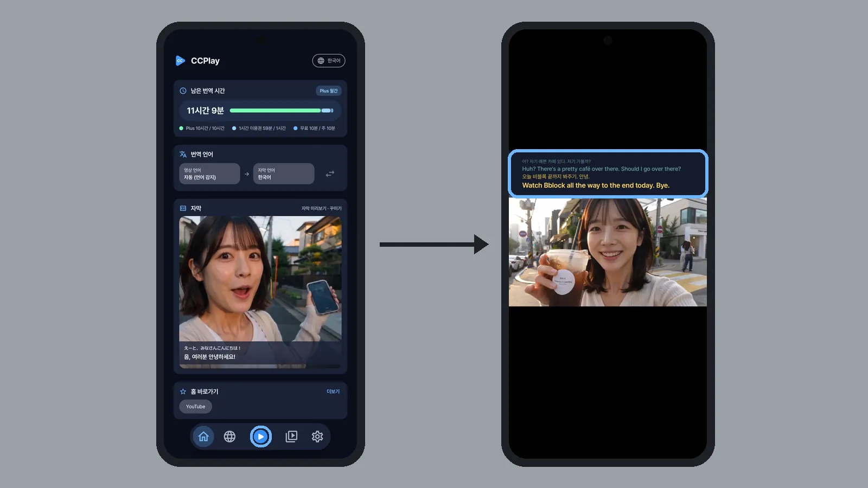
Task: Open the 한국어 app language selector
Action: 329,61
